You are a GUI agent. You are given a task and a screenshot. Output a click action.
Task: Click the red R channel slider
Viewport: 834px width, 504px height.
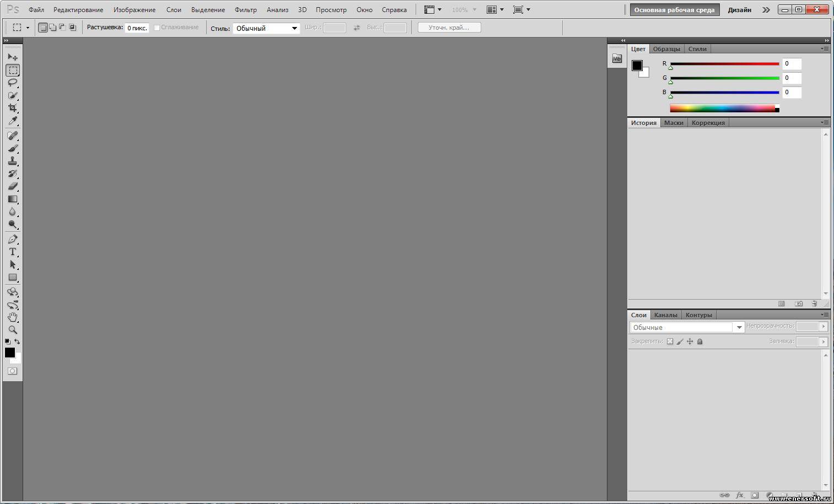[724, 64]
